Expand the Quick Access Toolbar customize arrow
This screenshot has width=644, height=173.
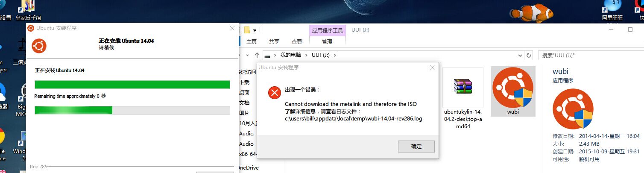click(255, 30)
